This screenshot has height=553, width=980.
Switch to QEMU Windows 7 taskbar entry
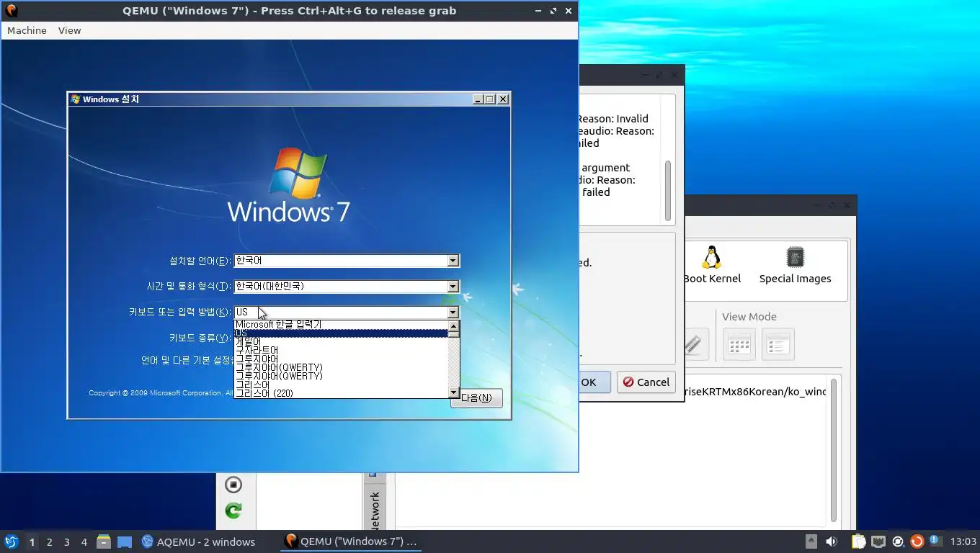(x=351, y=541)
